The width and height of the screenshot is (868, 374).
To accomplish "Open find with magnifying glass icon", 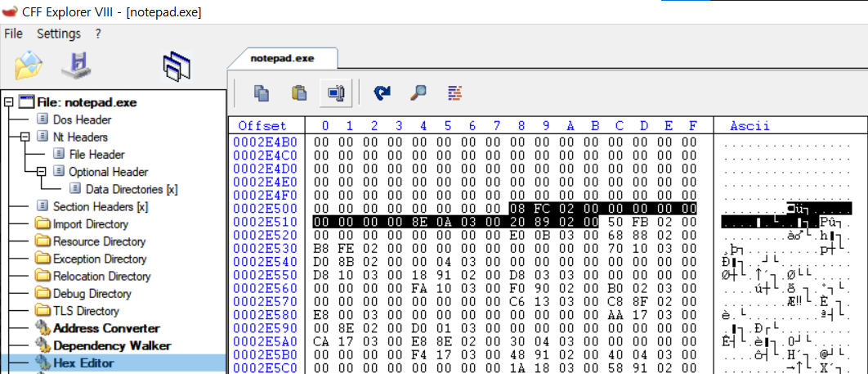I will pos(418,92).
